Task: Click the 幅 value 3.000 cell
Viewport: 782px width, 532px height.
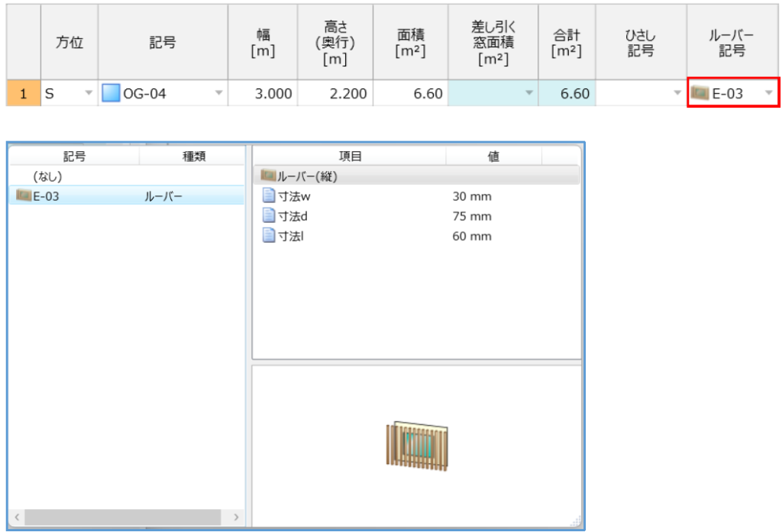Action: pyautogui.click(x=263, y=94)
